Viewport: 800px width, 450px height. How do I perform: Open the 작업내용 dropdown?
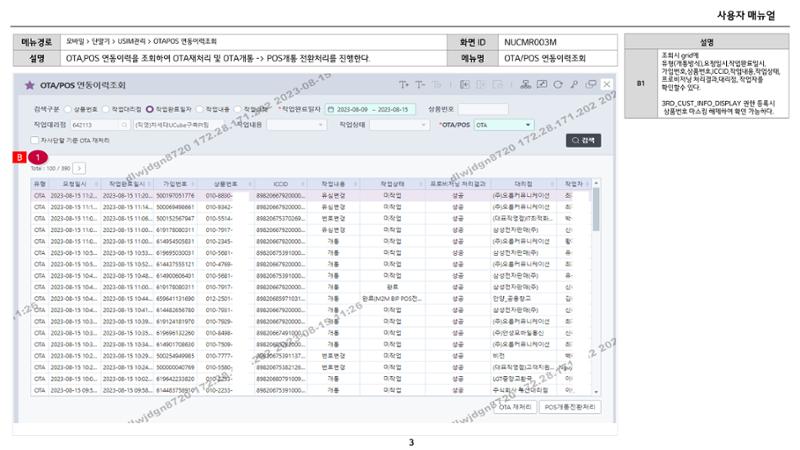[x=296, y=125]
